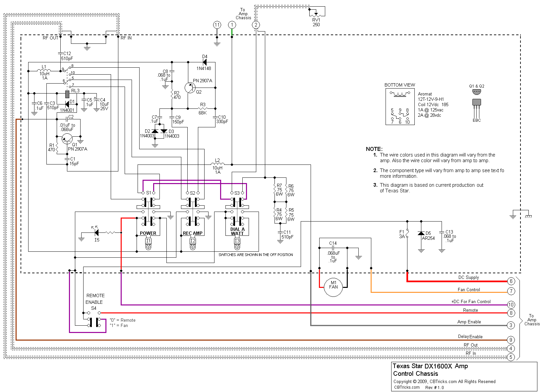Select the Q2 PN2907A transistor symbol
Screen dimensions: 547x392
(190, 88)
